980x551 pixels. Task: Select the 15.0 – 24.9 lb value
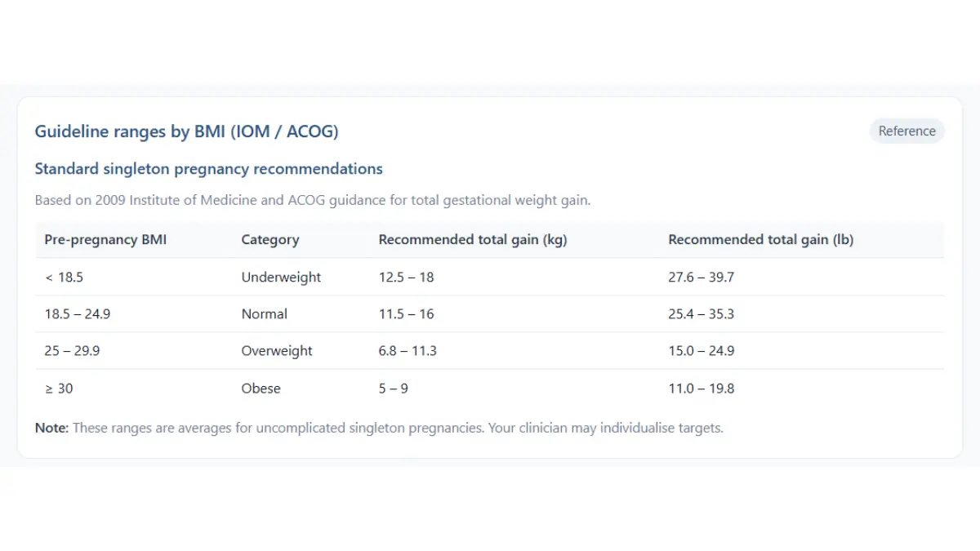pos(702,351)
